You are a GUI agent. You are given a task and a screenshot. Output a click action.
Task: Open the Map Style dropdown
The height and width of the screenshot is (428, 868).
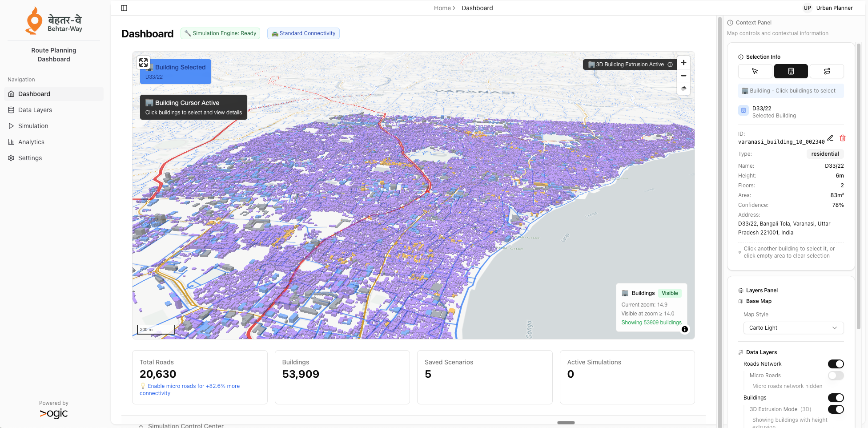pos(793,328)
